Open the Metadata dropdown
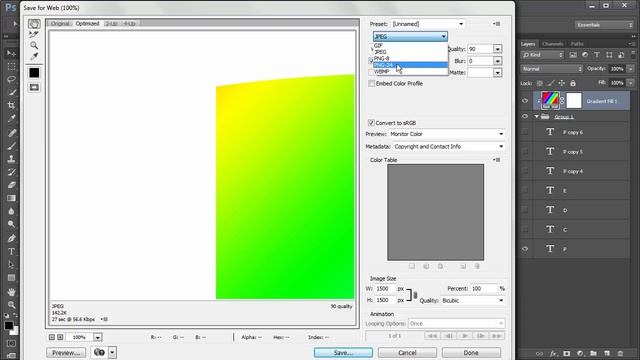Image resolution: width=640 pixels, height=360 pixels. [449, 146]
